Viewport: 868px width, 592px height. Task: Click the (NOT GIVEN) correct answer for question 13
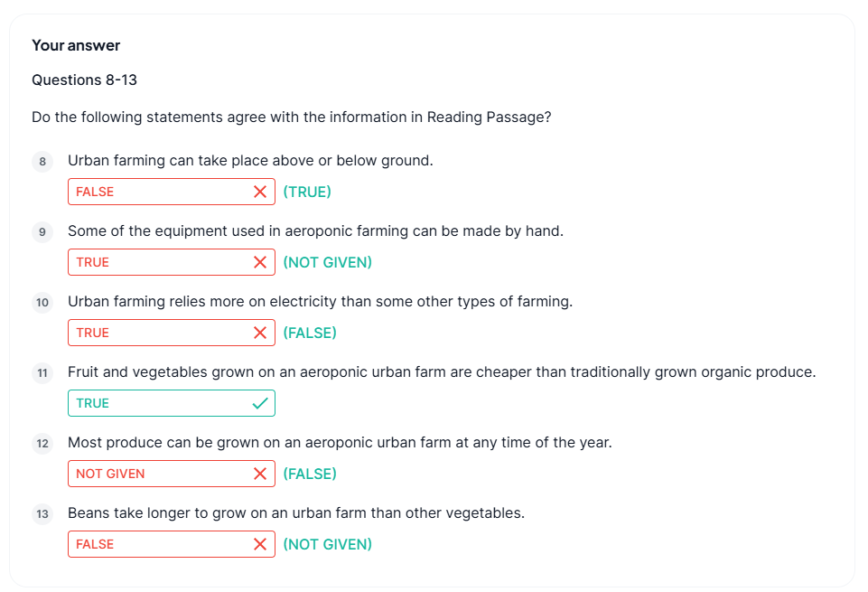328,544
